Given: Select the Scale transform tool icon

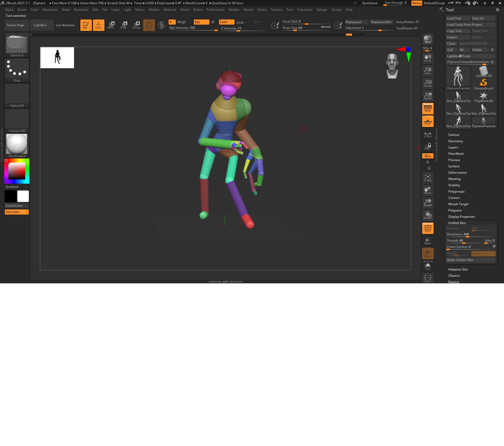Looking at the screenshot, I should (x=123, y=25).
